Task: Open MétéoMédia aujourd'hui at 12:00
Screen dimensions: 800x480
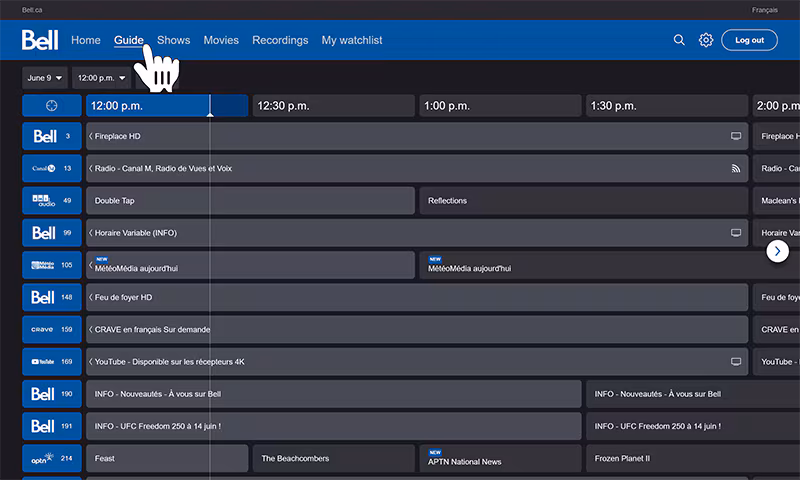Action: pos(250,265)
